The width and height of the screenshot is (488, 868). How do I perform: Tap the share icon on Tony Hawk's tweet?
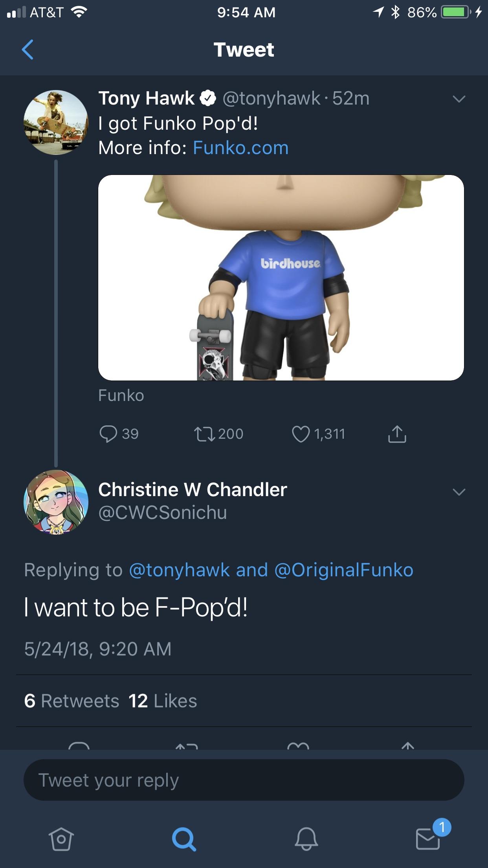point(398,434)
